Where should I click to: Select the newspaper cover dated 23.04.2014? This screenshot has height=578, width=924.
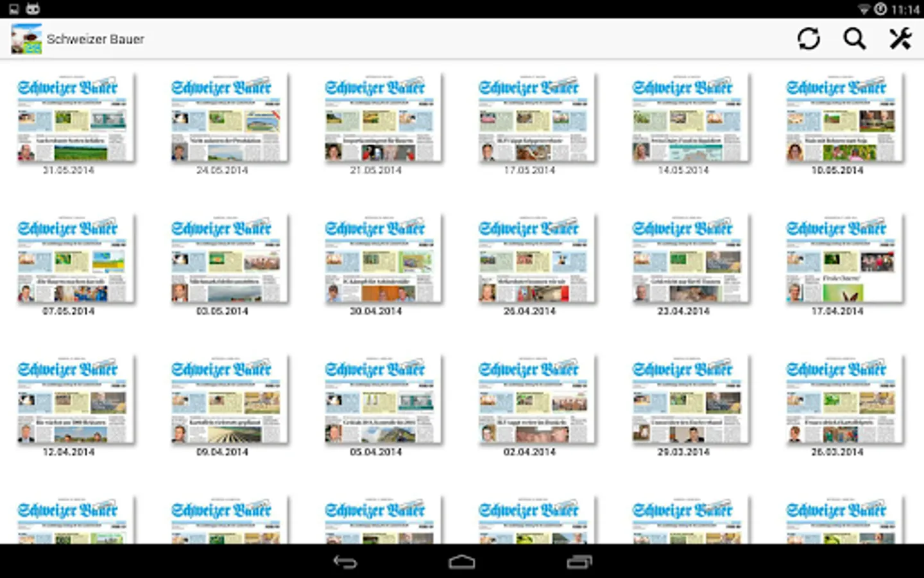coord(690,258)
